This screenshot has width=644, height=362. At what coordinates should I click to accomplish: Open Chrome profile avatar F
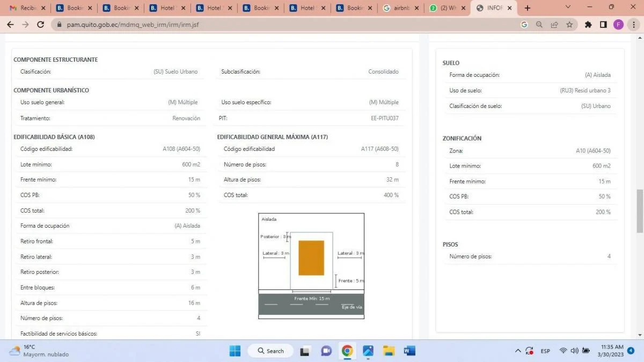618,25
